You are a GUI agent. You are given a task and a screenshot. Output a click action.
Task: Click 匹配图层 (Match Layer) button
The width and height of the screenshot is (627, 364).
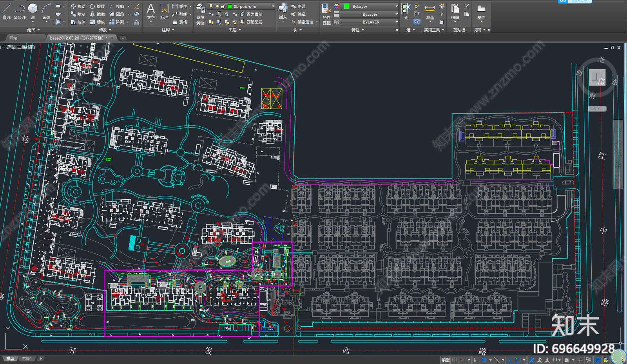point(251,22)
